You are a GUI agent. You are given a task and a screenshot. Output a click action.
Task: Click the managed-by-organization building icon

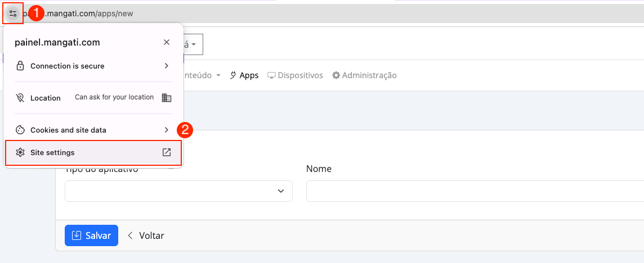(x=166, y=98)
